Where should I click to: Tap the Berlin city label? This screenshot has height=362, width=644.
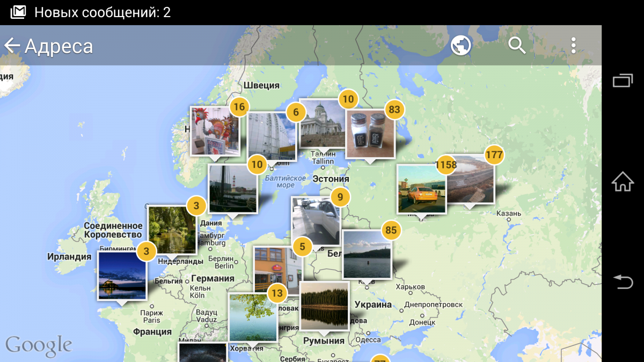224,266
